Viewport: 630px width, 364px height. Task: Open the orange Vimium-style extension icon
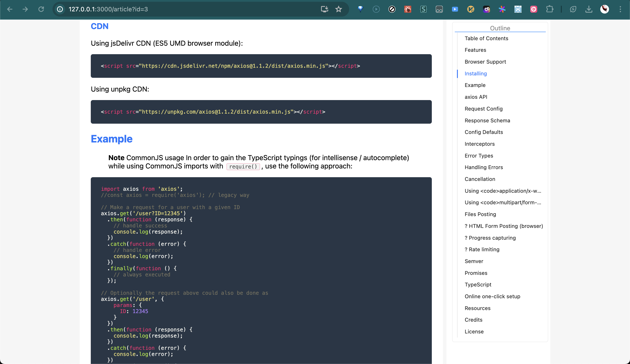pos(471,9)
